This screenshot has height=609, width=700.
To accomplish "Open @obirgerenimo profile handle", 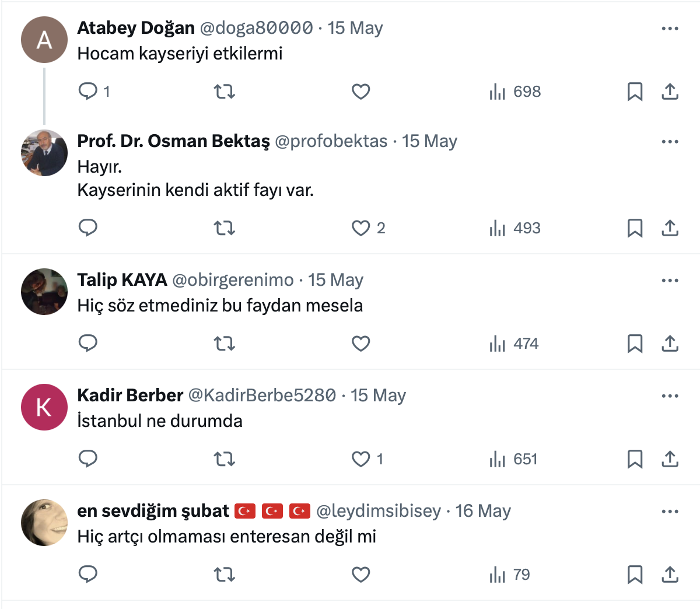I will click(x=233, y=280).
